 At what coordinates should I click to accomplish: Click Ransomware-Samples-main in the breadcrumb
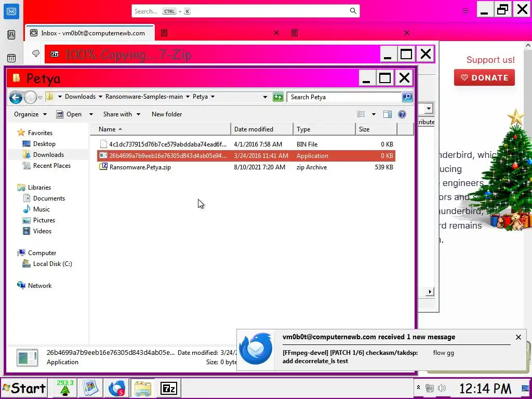point(144,97)
